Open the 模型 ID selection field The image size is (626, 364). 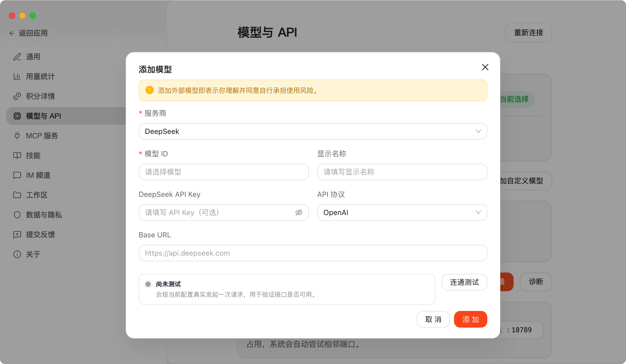223,172
